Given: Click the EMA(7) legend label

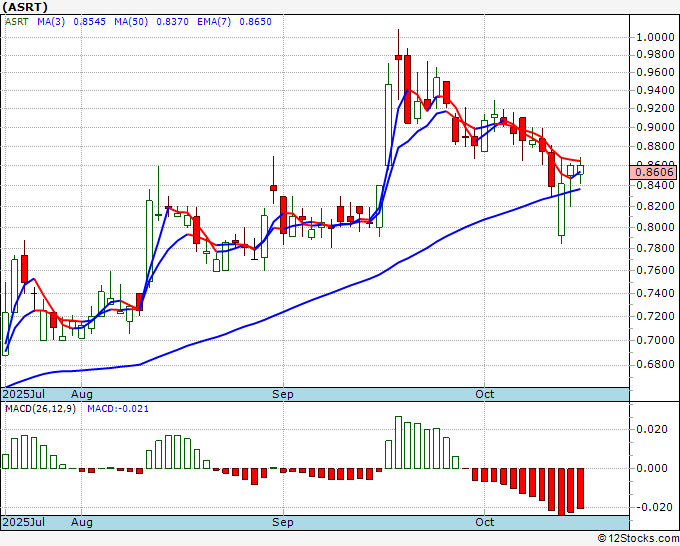Looking at the screenshot, I should 214,22.
